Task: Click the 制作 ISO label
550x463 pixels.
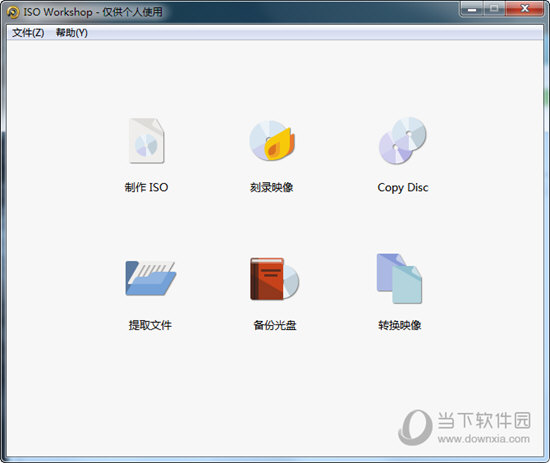Action: (x=147, y=187)
